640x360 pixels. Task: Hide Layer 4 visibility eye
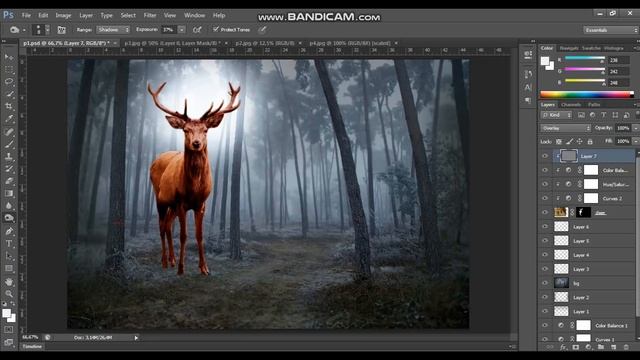pyautogui.click(x=545, y=255)
